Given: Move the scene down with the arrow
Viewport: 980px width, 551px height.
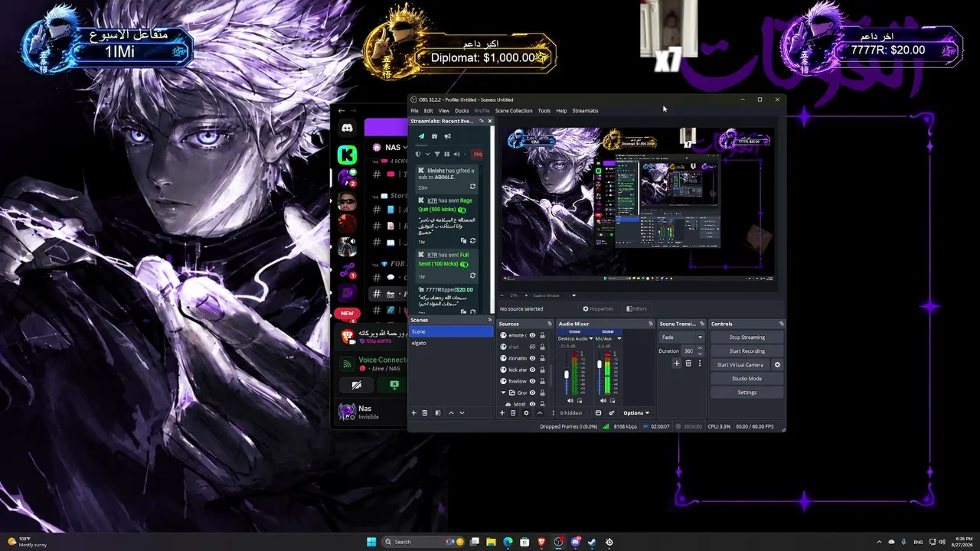Looking at the screenshot, I should [462, 412].
